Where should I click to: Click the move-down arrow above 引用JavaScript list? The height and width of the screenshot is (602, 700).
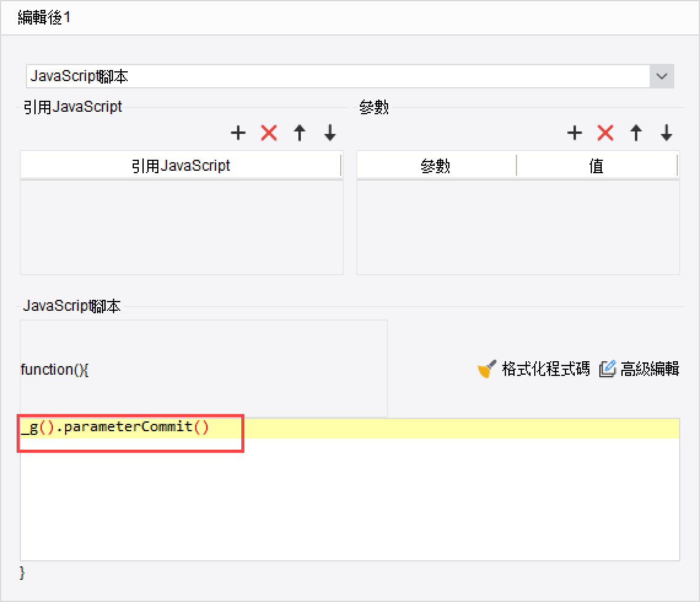[x=330, y=133]
